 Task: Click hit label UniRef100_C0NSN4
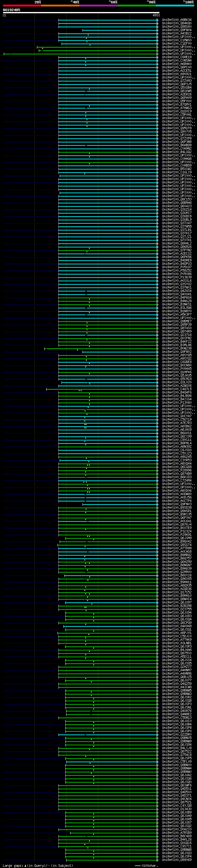(x=177, y=61)
